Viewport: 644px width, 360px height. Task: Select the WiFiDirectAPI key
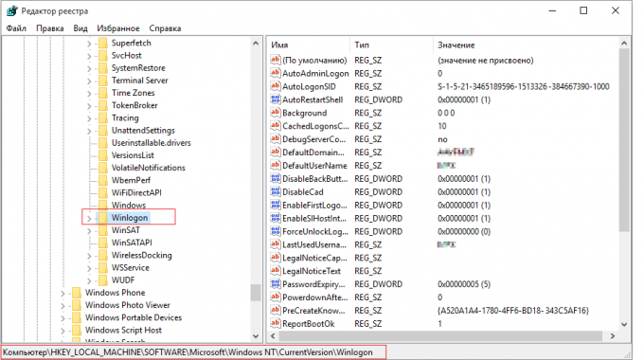(136, 192)
